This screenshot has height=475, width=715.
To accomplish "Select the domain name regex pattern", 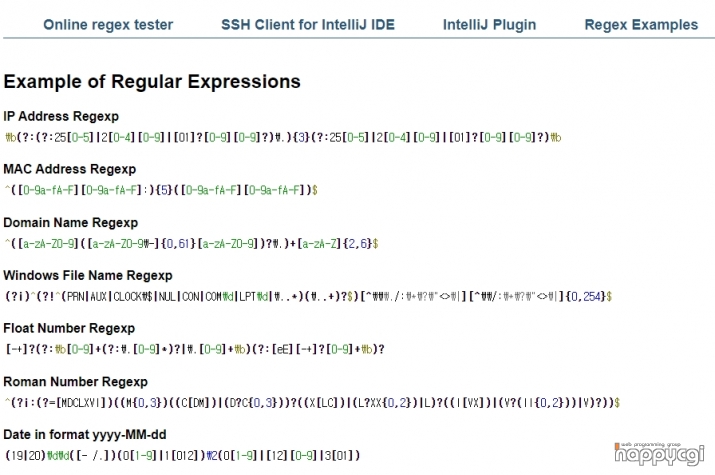I will 192,243.
